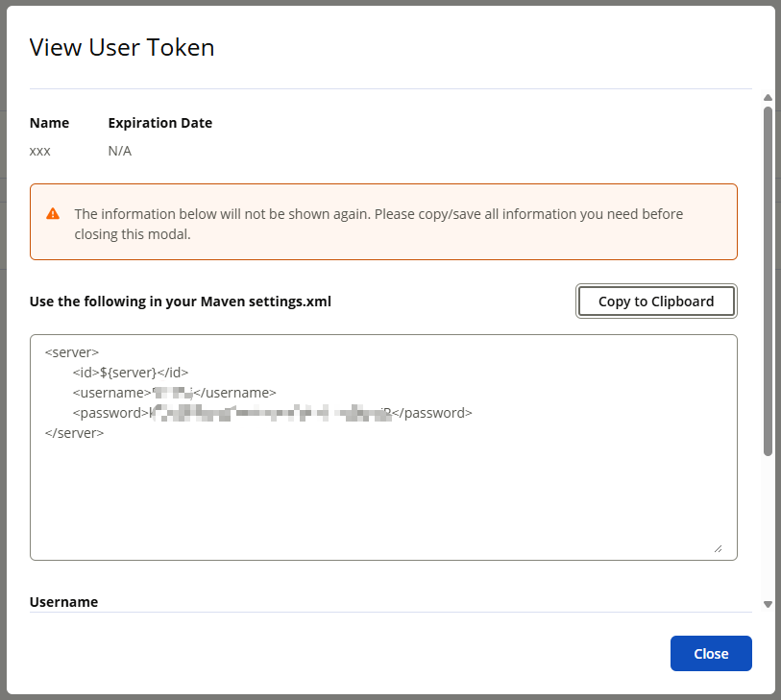
Task: Click the token name value "xxx"
Action: [x=40, y=151]
